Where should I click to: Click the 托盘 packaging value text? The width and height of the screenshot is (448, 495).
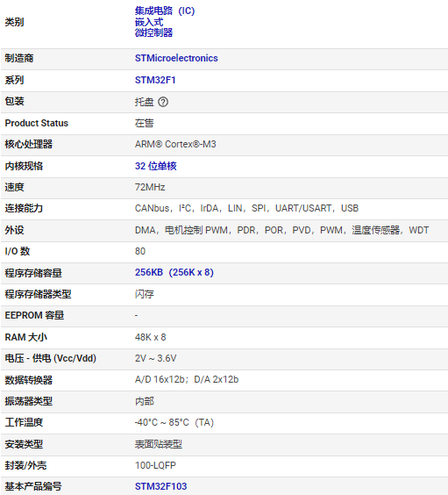[x=144, y=102]
